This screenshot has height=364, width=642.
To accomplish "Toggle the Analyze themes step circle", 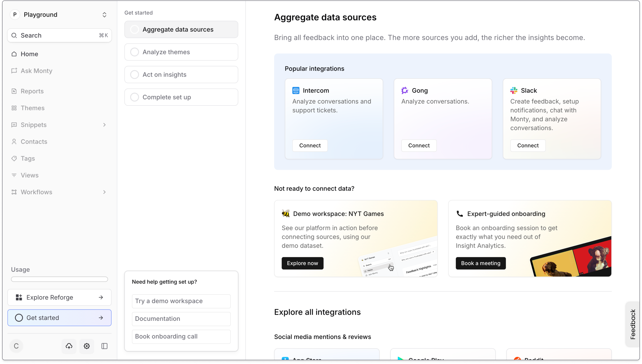I will point(135,52).
